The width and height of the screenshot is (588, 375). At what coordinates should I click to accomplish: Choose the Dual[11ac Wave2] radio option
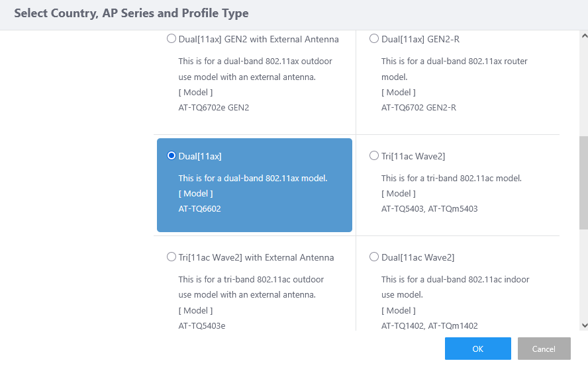374,257
